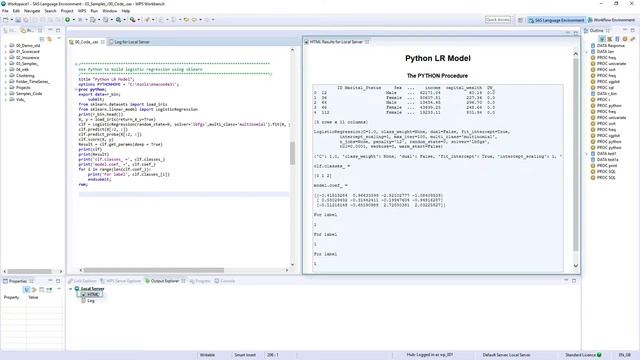Screen dimensions: 640x360
Task: Maximize the Output Explorer panel area
Action: [x=574, y=280]
